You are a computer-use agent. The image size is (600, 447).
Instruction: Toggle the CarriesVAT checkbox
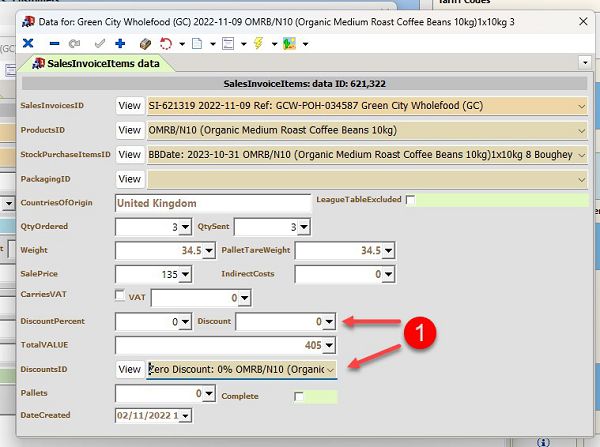pyautogui.click(x=120, y=295)
